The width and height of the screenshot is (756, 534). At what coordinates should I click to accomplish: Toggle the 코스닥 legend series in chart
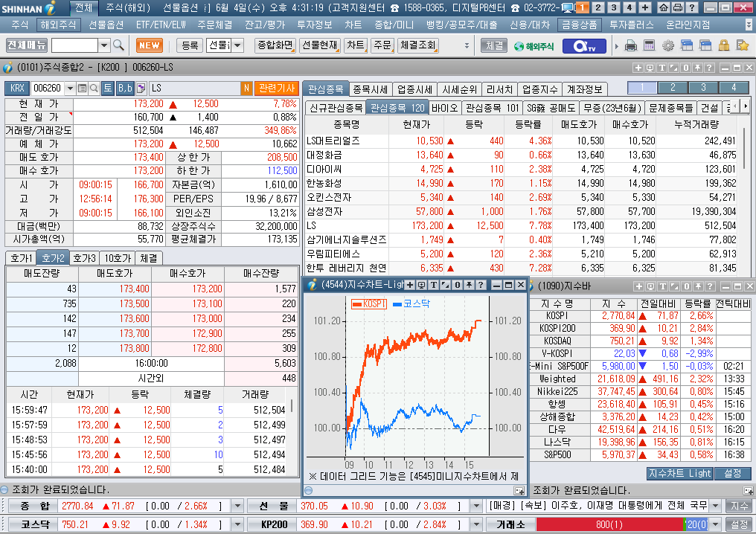pyautogui.click(x=411, y=304)
